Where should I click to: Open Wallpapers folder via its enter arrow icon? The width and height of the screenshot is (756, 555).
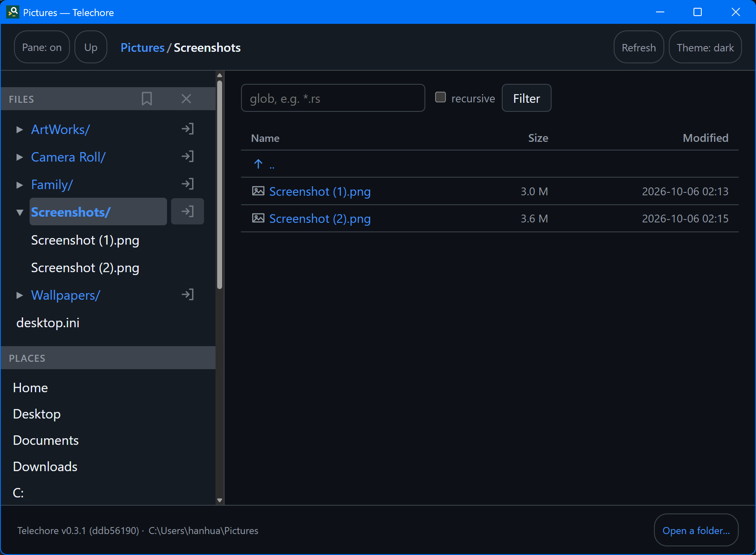point(188,295)
